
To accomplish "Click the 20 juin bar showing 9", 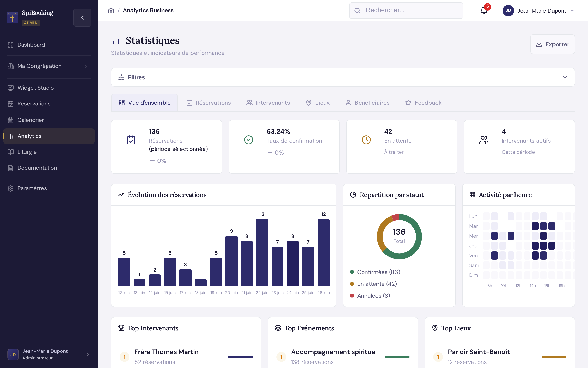I will 231,260.
